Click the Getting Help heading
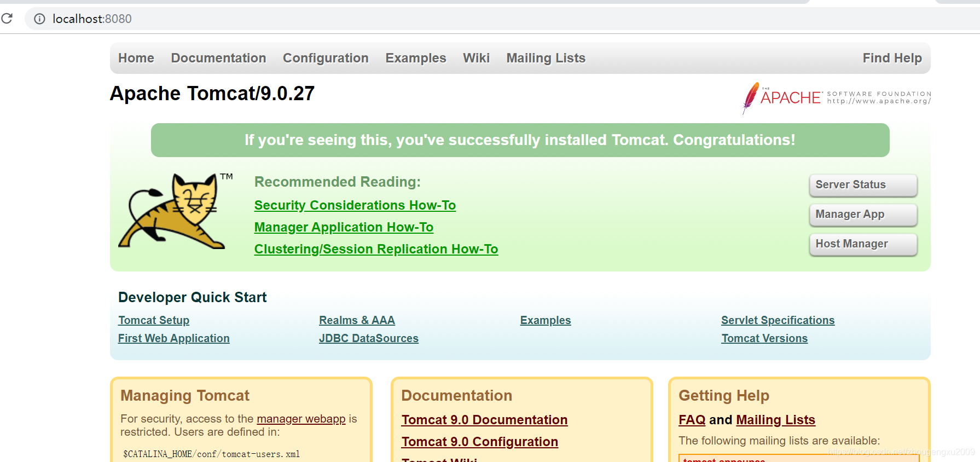This screenshot has height=462, width=980. tap(724, 396)
